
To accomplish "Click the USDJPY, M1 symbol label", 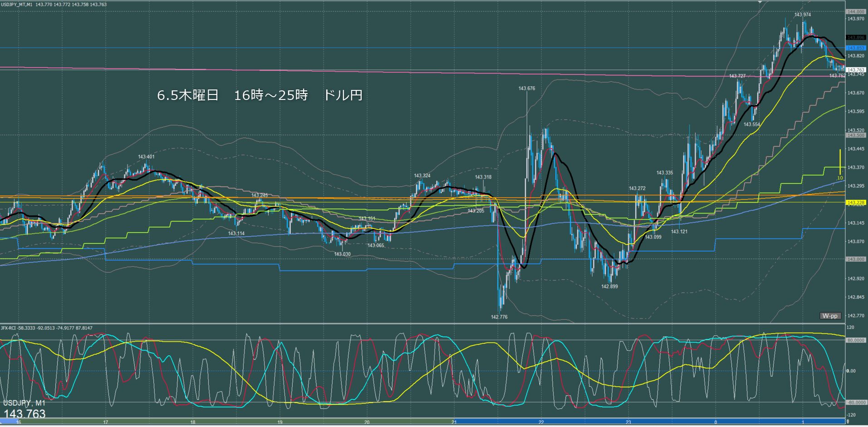I will tap(24, 403).
